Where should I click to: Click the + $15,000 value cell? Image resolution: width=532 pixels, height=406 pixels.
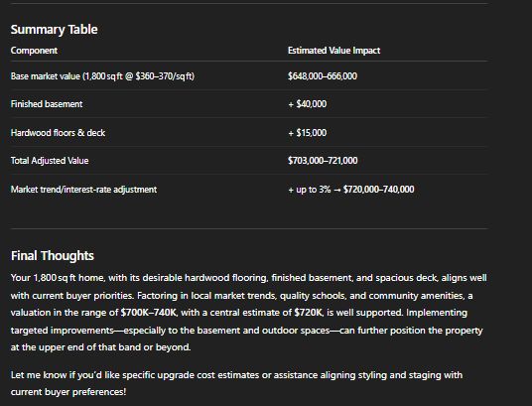click(x=308, y=132)
